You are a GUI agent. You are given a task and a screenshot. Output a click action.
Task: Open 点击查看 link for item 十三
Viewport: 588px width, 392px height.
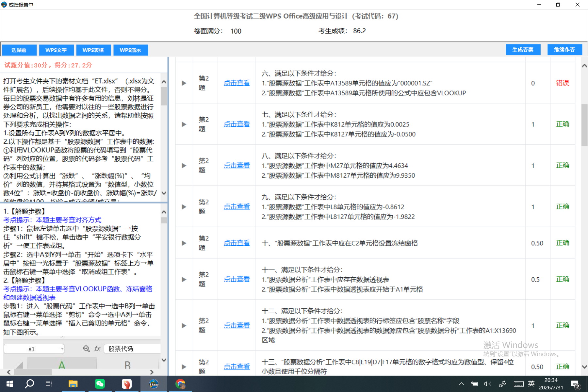point(237,367)
